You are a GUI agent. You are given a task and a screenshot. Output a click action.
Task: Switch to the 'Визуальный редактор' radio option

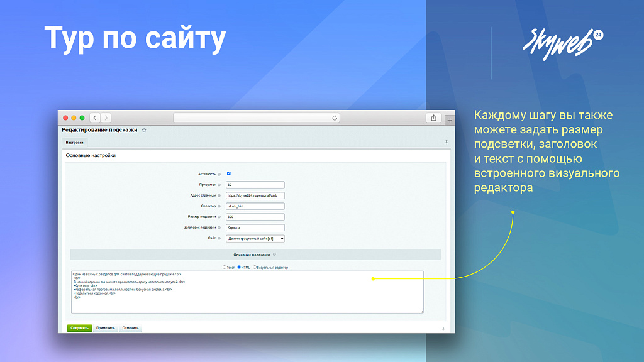pos(254,268)
